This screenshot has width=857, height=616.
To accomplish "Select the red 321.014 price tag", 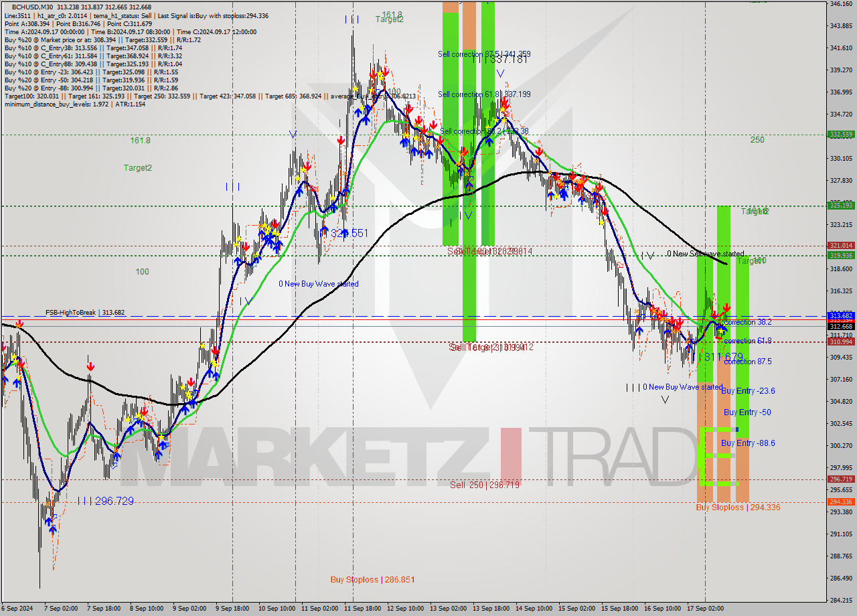I will point(841,246).
